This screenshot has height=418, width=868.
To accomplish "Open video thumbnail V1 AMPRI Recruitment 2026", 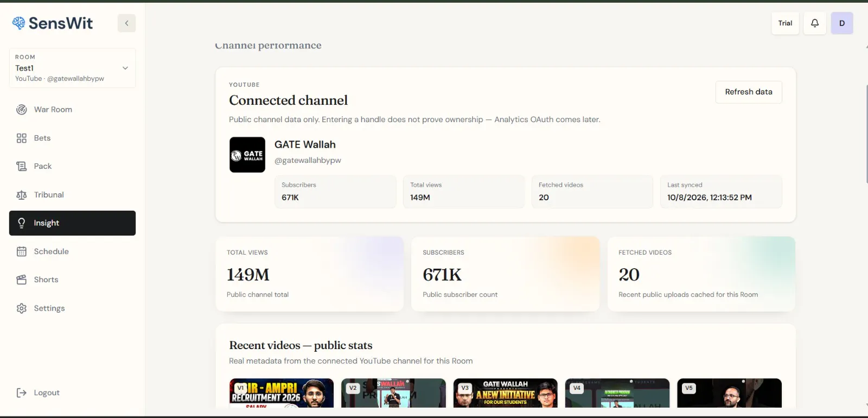I will tap(282, 393).
